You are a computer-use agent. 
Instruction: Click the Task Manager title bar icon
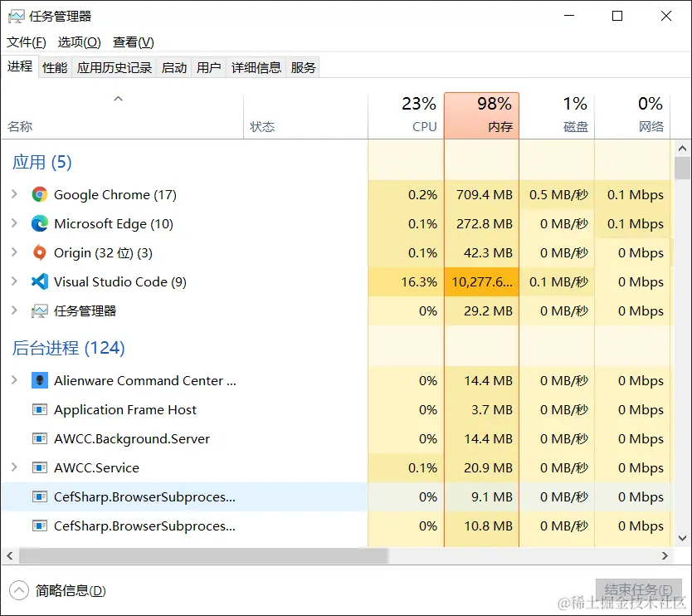(17, 17)
